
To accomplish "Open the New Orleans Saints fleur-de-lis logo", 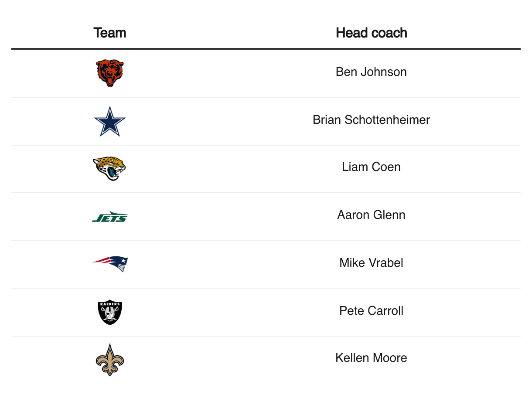I will (110, 360).
